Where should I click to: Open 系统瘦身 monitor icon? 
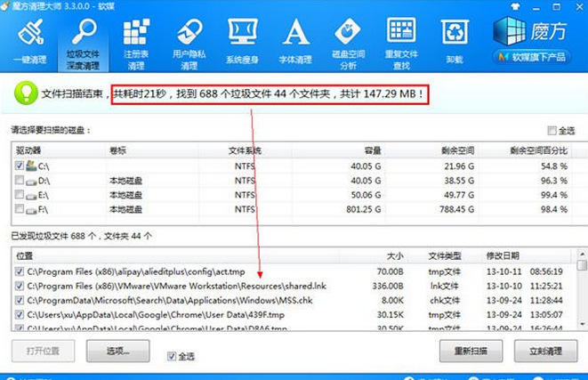[243, 32]
